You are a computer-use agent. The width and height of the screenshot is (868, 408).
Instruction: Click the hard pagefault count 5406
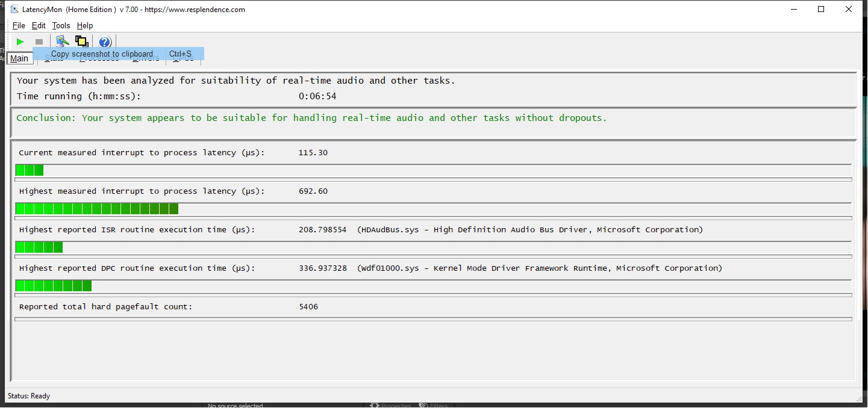coord(308,307)
